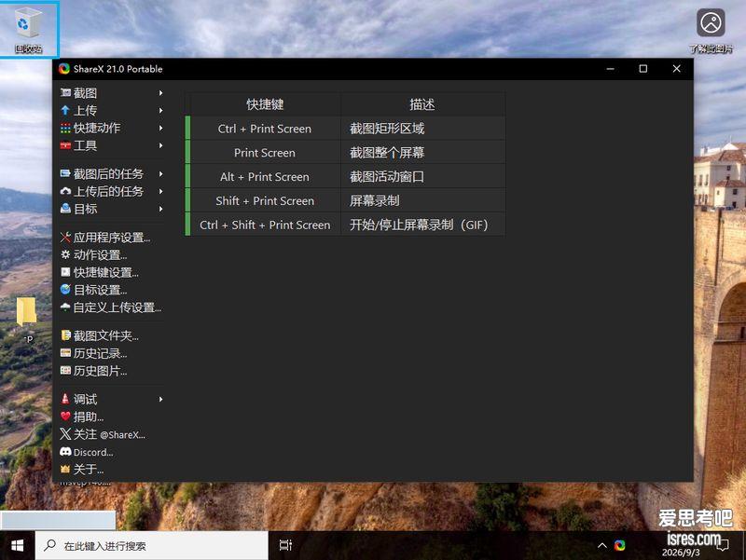Click the 上传 upload arrow icon
The height and width of the screenshot is (560, 746).
click(65, 110)
